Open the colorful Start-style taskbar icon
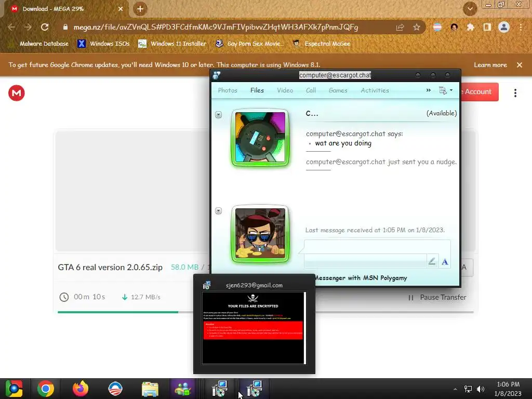Image resolution: width=532 pixels, height=399 pixels. 14,389
